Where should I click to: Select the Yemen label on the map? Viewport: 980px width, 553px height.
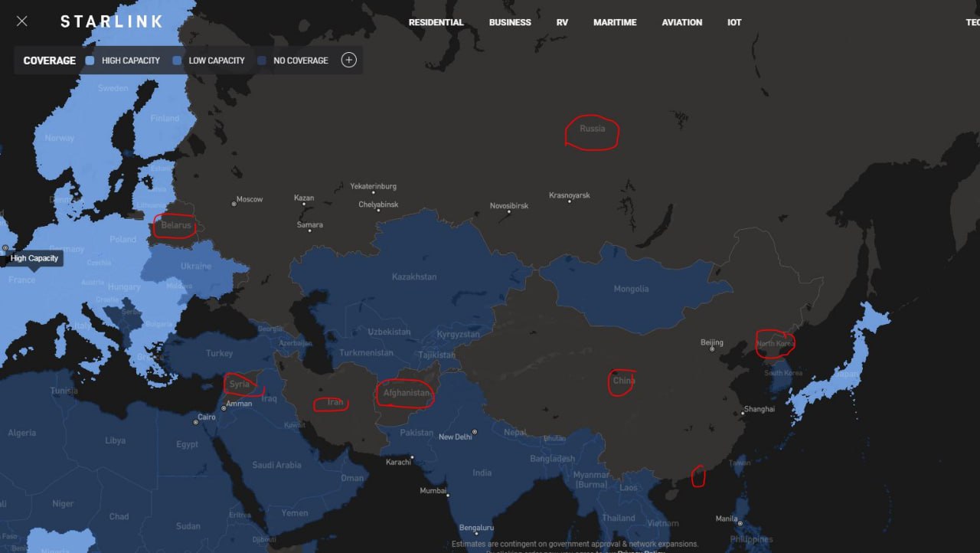pyautogui.click(x=295, y=512)
